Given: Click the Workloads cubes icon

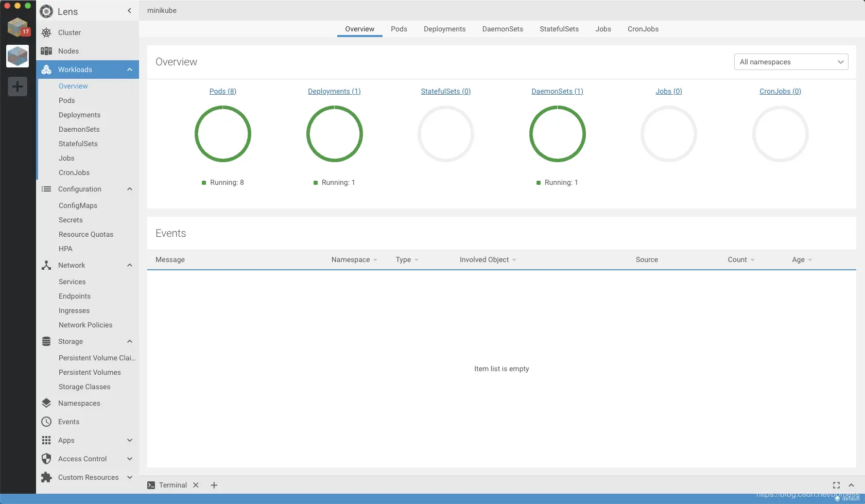Looking at the screenshot, I should [46, 69].
